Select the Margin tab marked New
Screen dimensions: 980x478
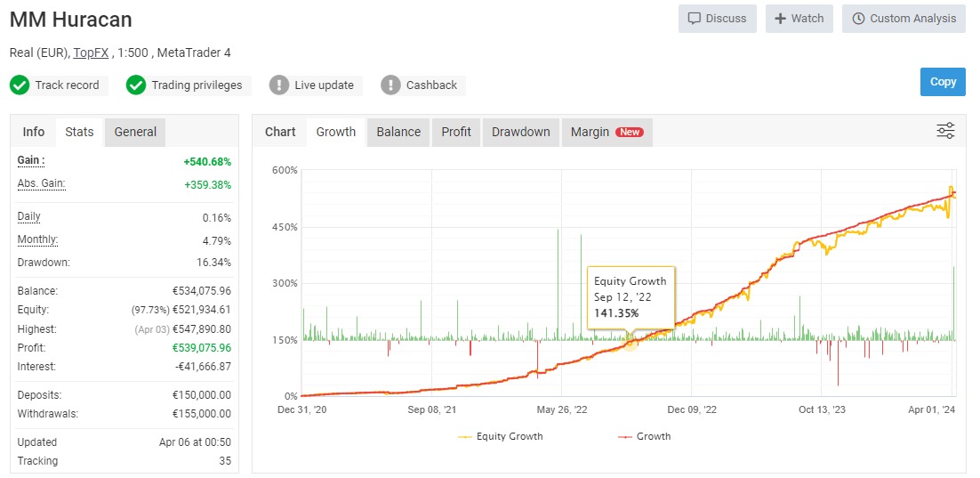606,132
